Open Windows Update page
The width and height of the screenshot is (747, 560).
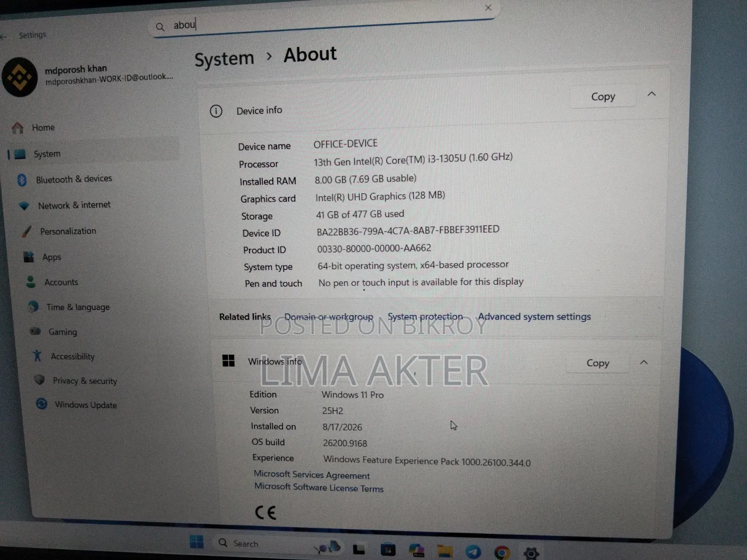click(x=77, y=404)
